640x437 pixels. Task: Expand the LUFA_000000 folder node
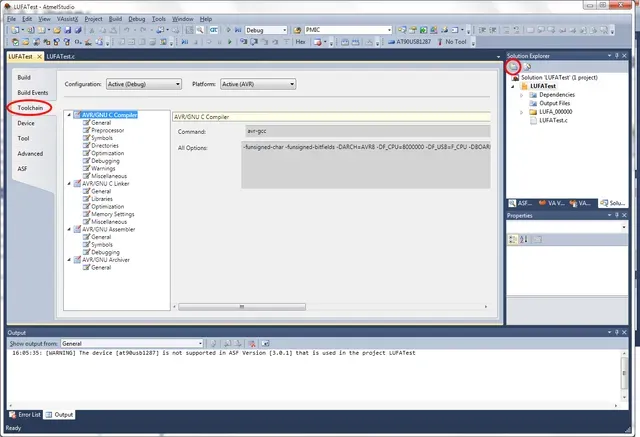[521, 112]
